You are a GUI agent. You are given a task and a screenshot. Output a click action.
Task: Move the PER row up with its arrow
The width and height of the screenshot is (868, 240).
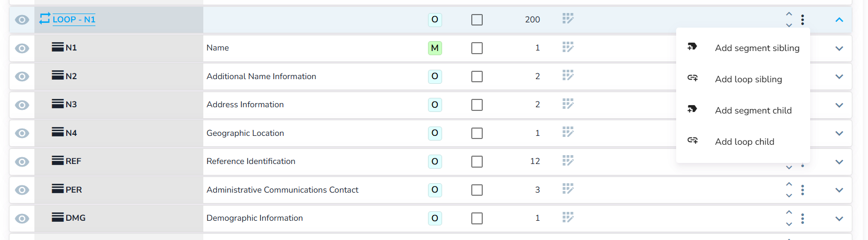789,184
